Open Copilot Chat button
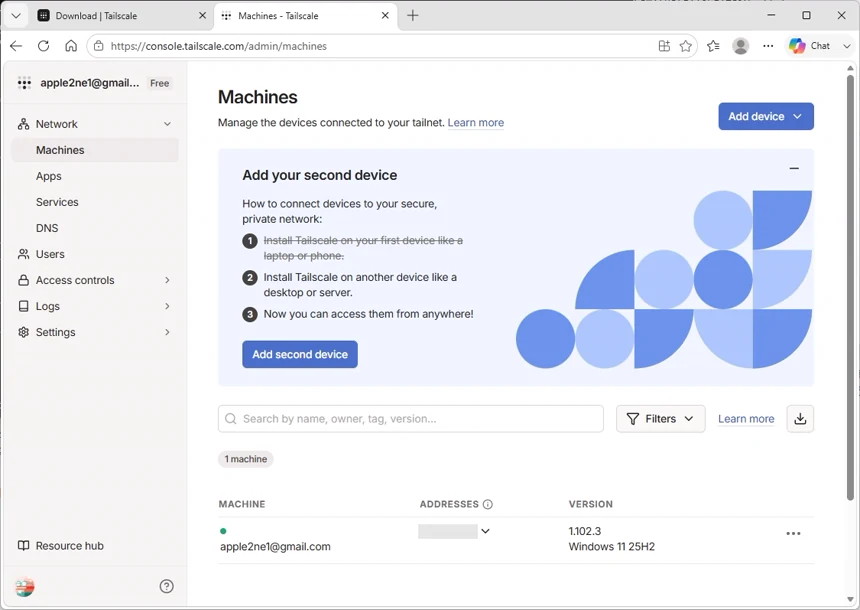 [x=810, y=46]
